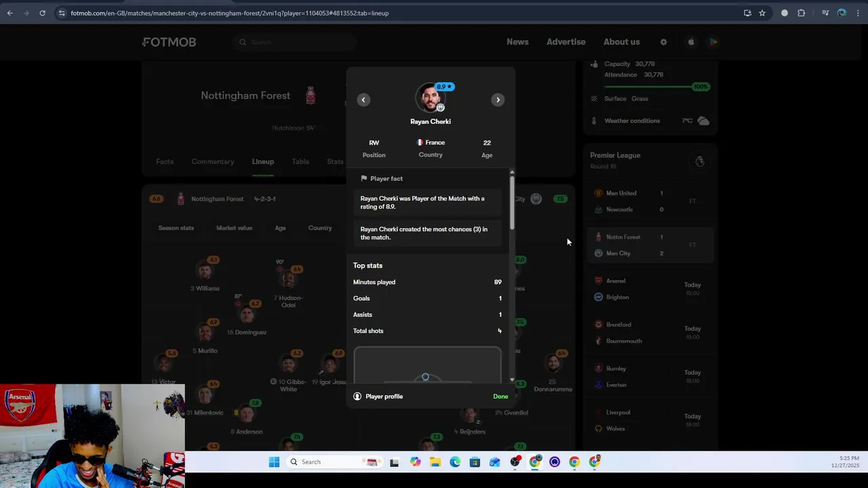Switch to the Stats tab
This screenshot has height=488, width=868.
[335, 162]
